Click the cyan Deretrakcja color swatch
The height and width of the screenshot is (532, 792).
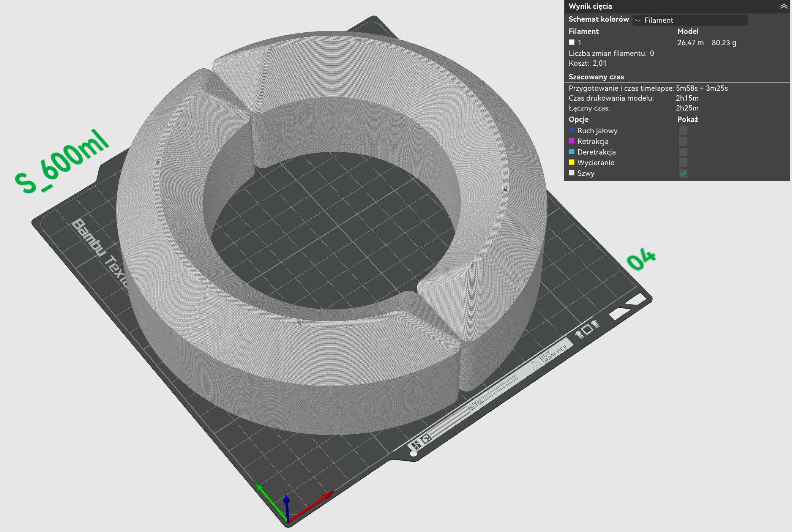[572, 152]
